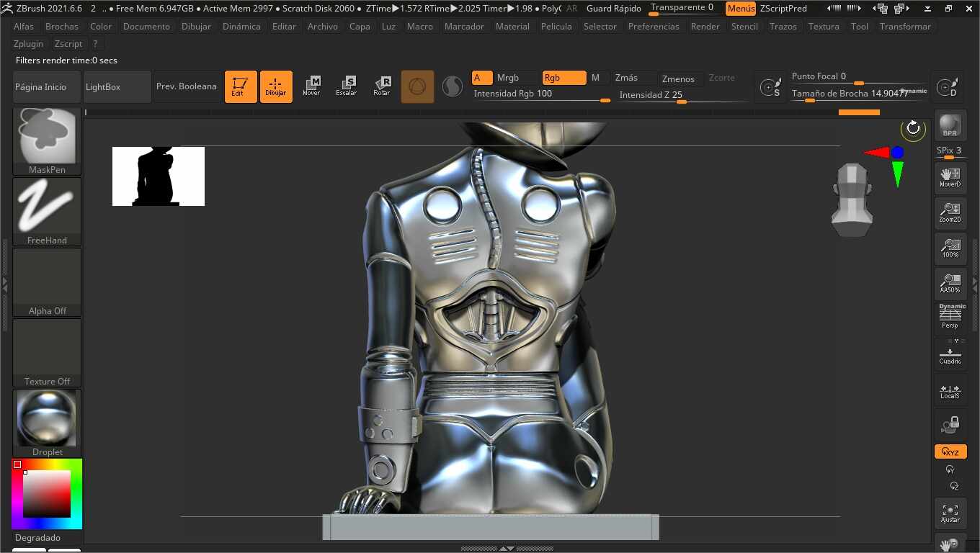Screen dimensions: 980x553
Task: Click the brush D dynamic dial icon
Action: click(x=948, y=87)
